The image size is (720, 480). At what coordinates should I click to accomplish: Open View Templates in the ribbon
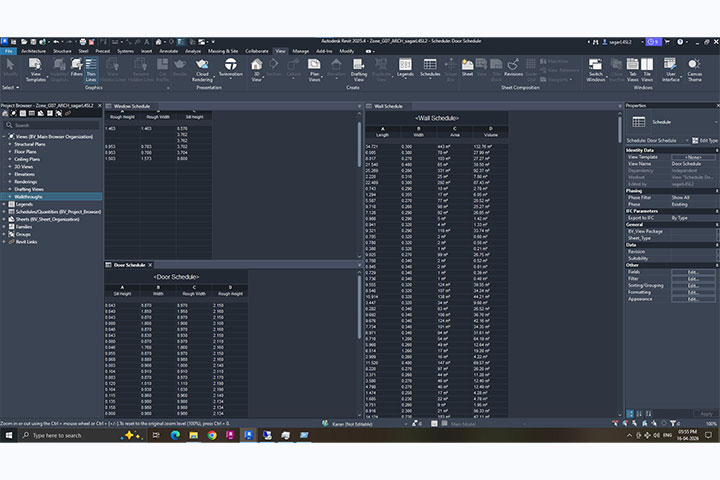pos(35,70)
